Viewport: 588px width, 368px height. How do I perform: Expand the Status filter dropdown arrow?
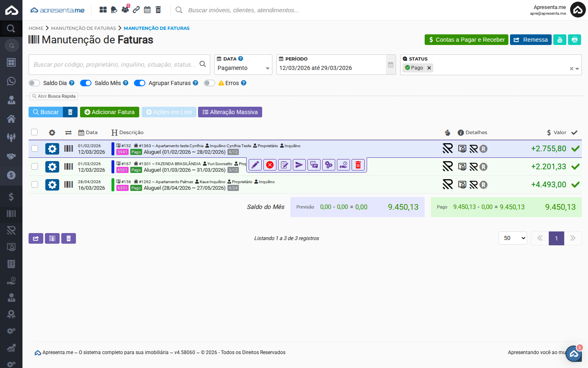[x=577, y=69]
